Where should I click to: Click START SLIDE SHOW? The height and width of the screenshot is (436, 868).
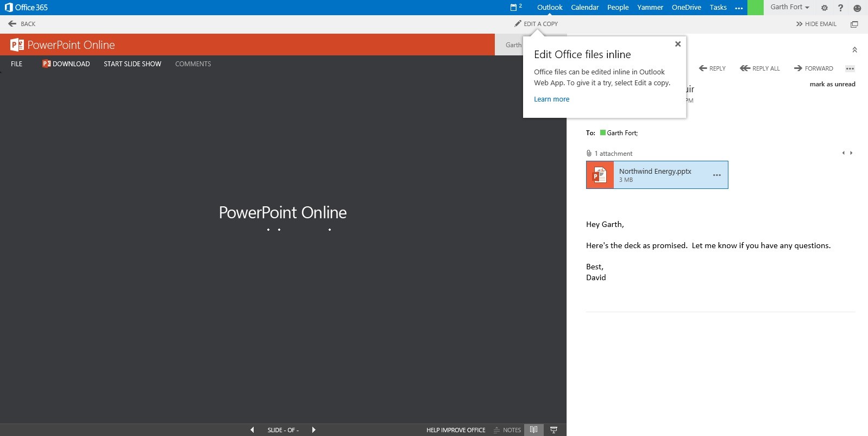(x=133, y=64)
